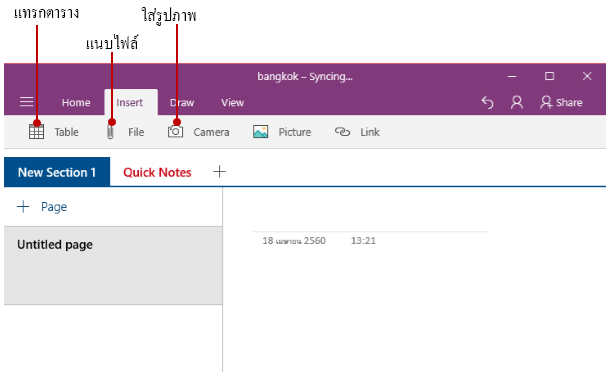Switch to the Home tab
Image resolution: width=610 pixels, height=375 pixels.
click(76, 102)
